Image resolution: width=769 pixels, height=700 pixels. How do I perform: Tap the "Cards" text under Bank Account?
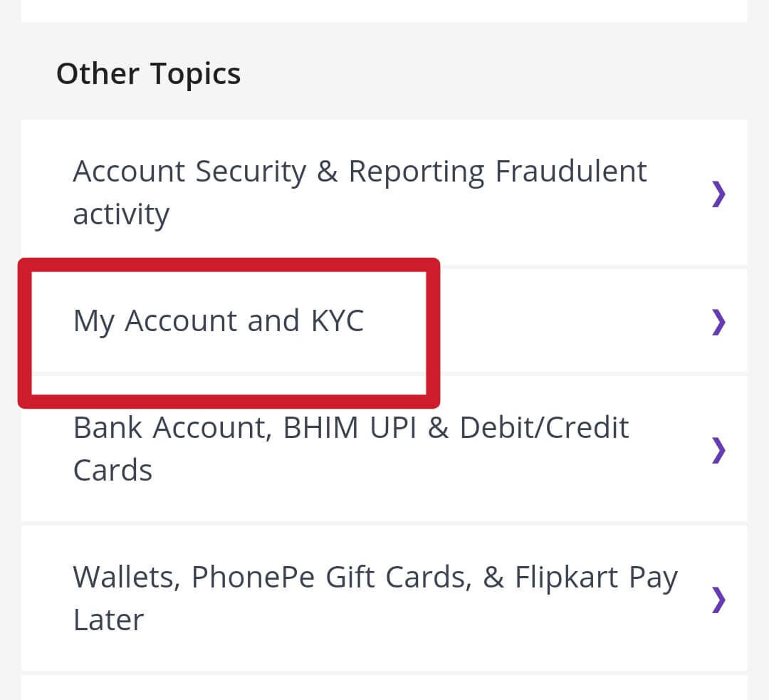[113, 471]
